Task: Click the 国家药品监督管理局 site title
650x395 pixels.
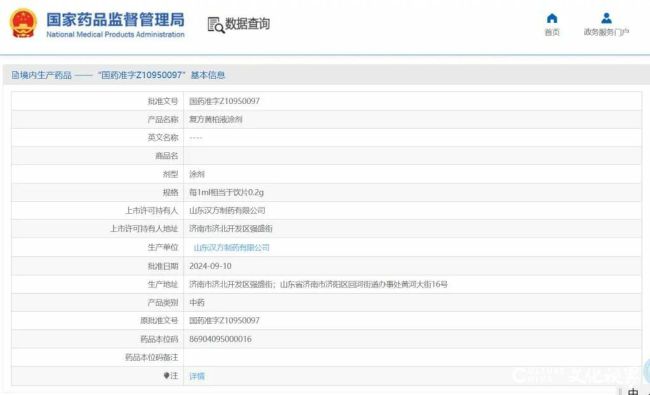Action: click(115, 19)
